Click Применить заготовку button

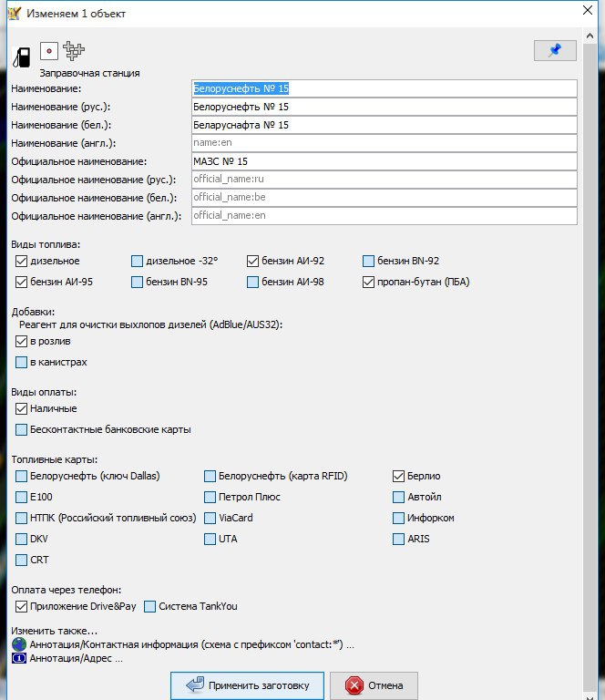pyautogui.click(x=247, y=685)
